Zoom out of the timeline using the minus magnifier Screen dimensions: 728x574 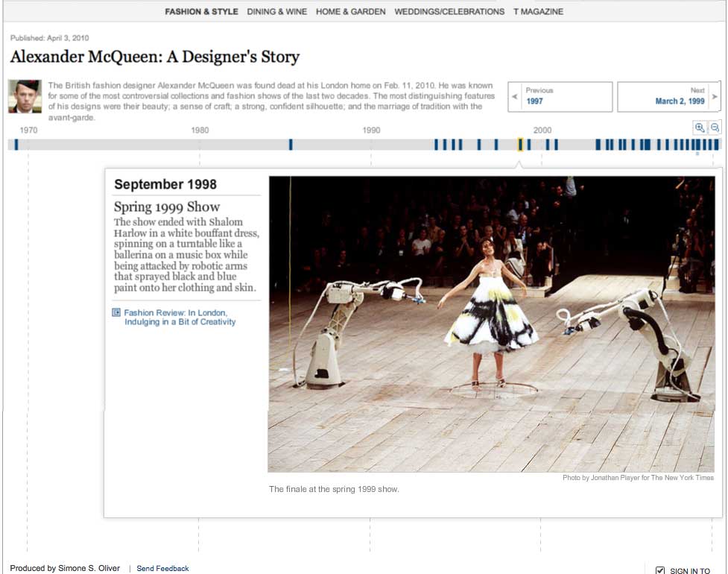(715, 127)
